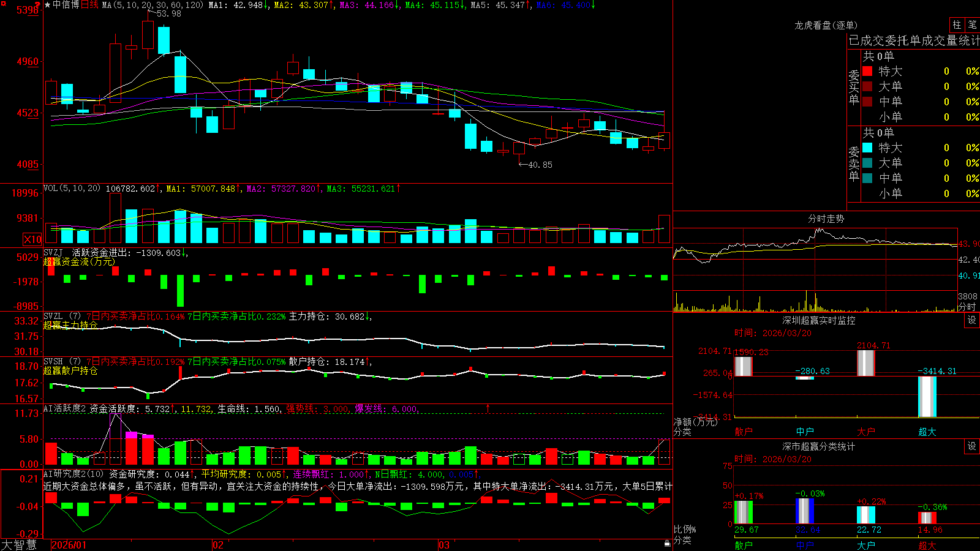Click the 分时走势 mini chart title
The width and height of the screenshot is (980, 551).
click(826, 219)
